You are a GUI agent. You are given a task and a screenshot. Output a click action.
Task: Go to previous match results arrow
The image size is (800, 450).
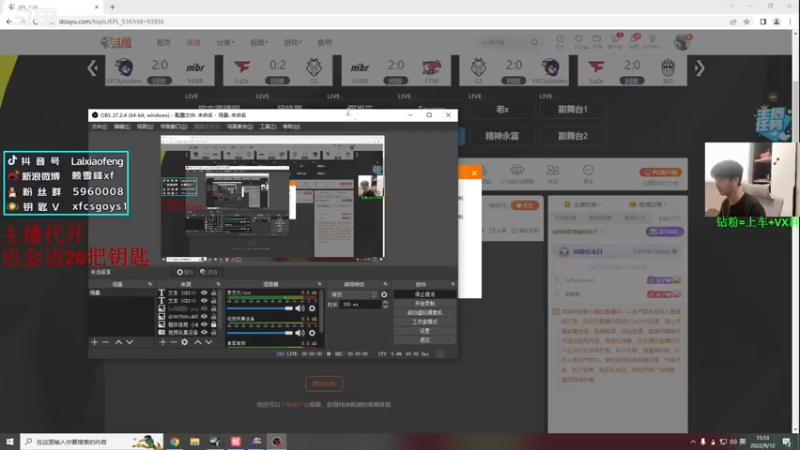click(x=92, y=68)
